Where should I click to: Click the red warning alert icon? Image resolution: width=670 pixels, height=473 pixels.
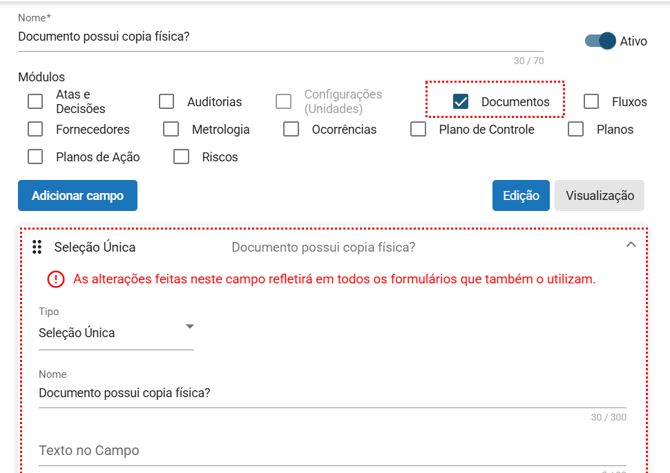click(x=55, y=279)
